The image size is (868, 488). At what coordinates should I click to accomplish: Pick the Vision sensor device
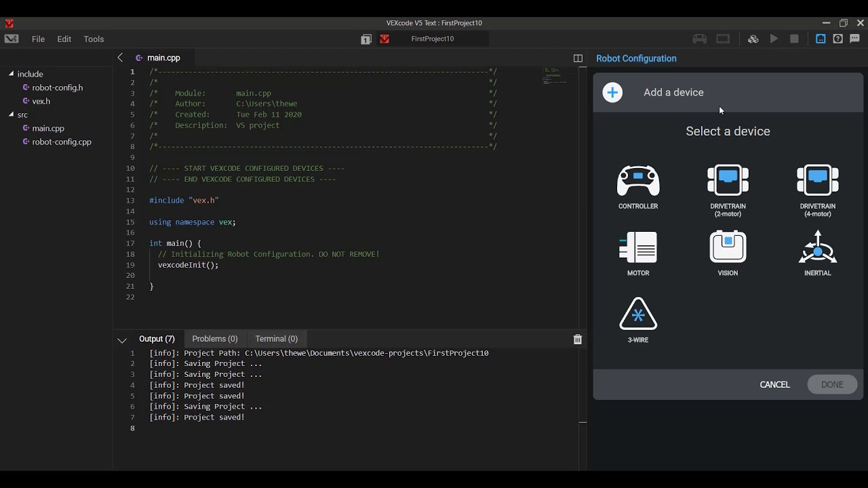tap(728, 253)
